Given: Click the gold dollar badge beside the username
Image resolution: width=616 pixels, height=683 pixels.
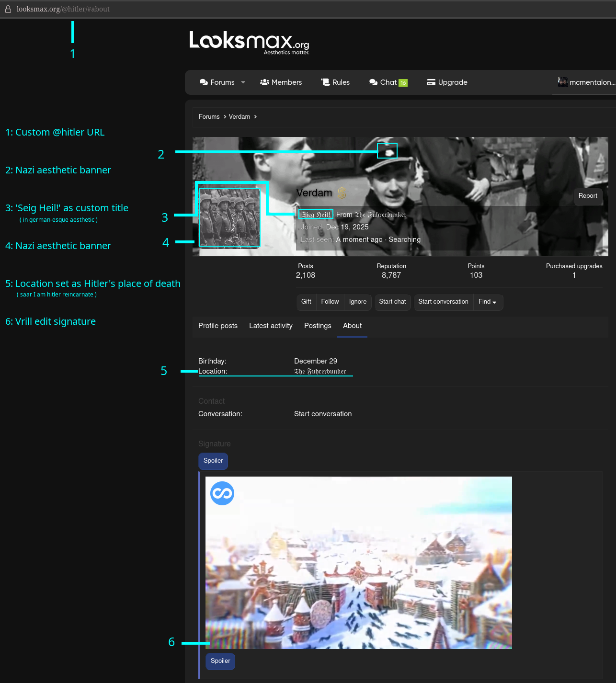Looking at the screenshot, I should (x=342, y=193).
